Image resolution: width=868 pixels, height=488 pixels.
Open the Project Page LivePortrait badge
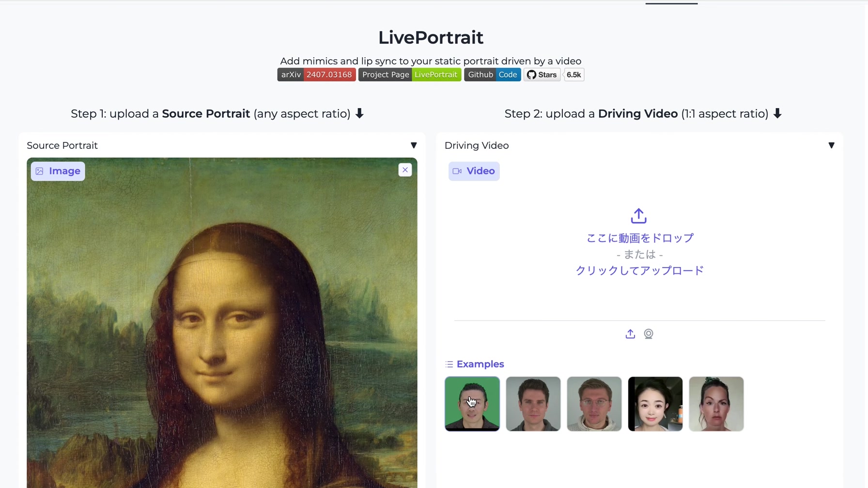click(410, 75)
